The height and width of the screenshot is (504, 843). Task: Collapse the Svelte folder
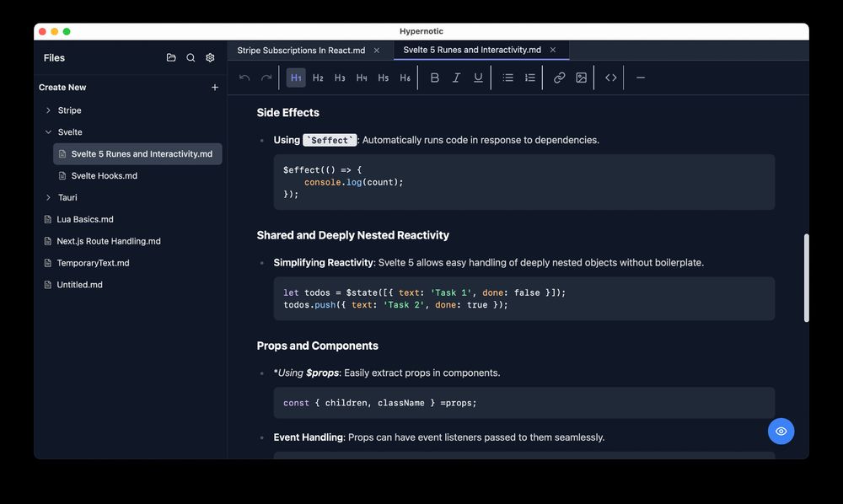click(x=48, y=132)
